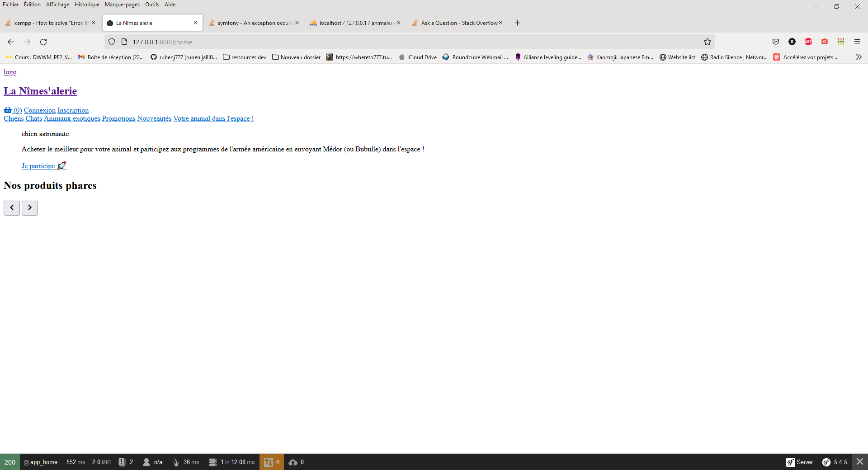868x470 pixels.
Task: Open the Twig panel showing 4 in profiler toolbar
Action: coord(272,462)
